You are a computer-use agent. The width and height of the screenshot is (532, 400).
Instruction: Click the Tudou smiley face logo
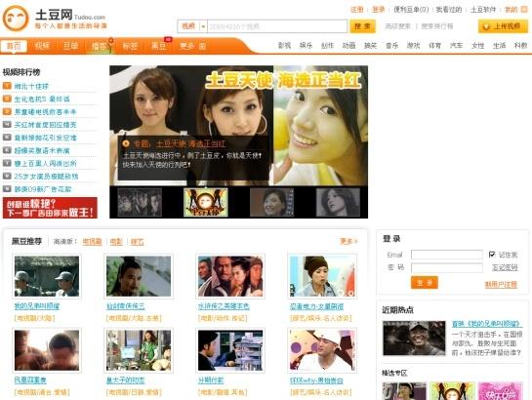pyautogui.click(x=16, y=19)
